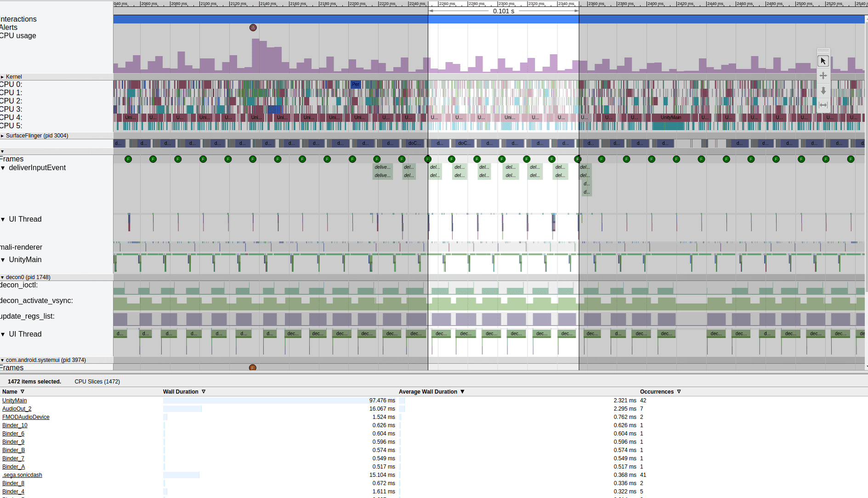This screenshot has width=868, height=498.
Task: Select the decon_ioctl: track label
Action: coord(19,285)
